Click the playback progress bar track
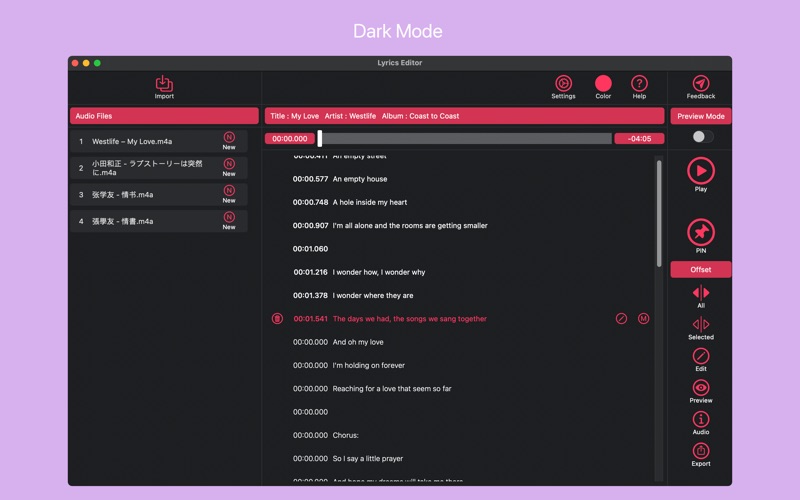The image size is (800, 500). tap(465, 138)
